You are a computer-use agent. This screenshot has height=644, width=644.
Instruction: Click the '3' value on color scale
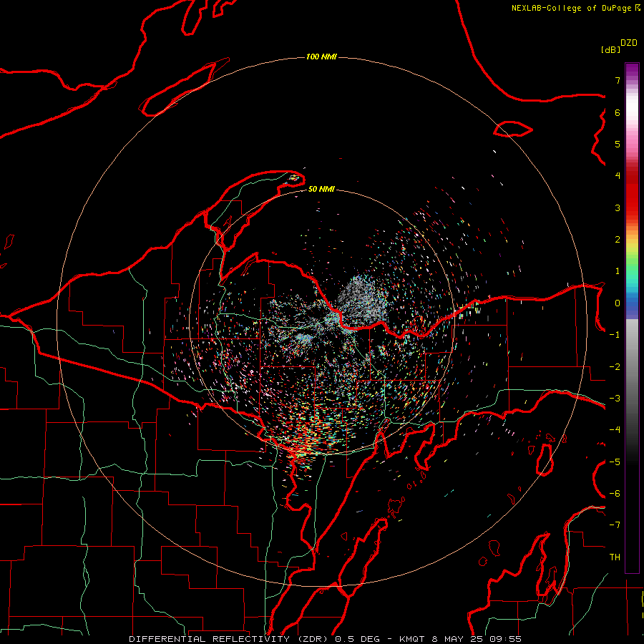click(x=618, y=208)
